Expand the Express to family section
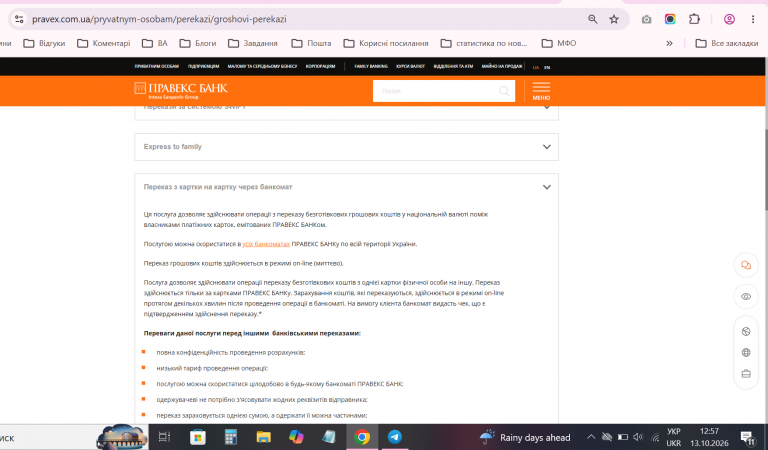768x450 pixels. point(346,147)
